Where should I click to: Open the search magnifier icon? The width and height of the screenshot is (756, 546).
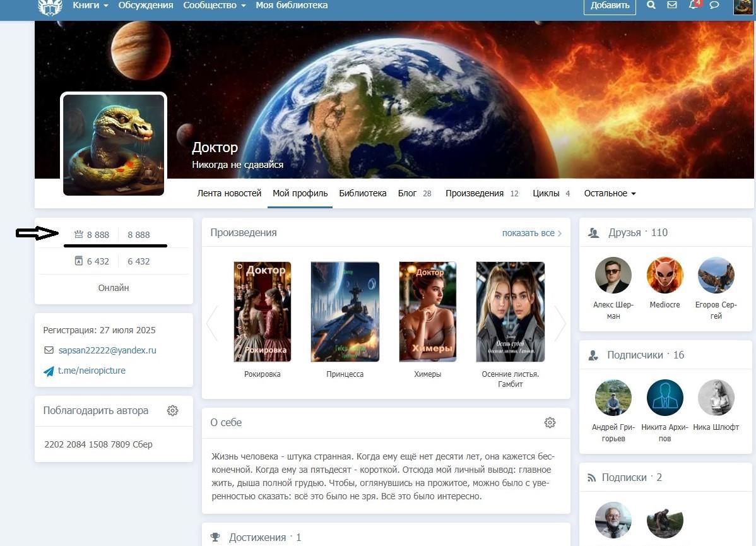pos(651,5)
